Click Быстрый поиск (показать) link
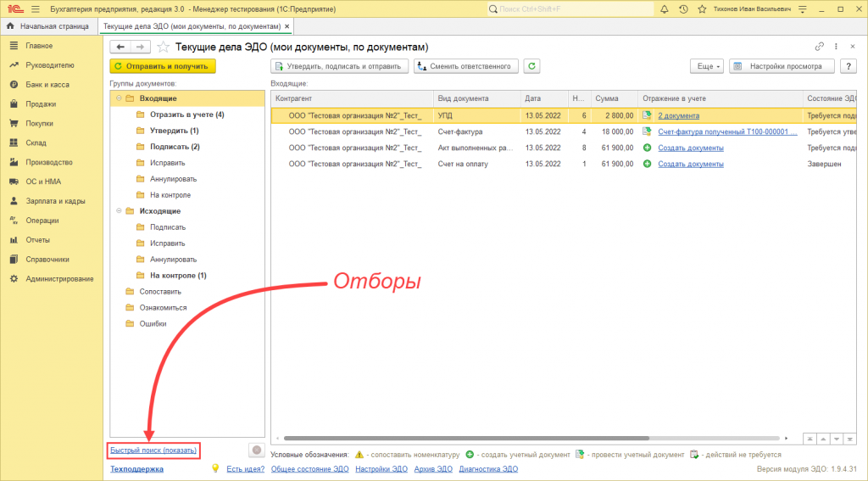Image resolution: width=868 pixels, height=481 pixels. tap(153, 450)
